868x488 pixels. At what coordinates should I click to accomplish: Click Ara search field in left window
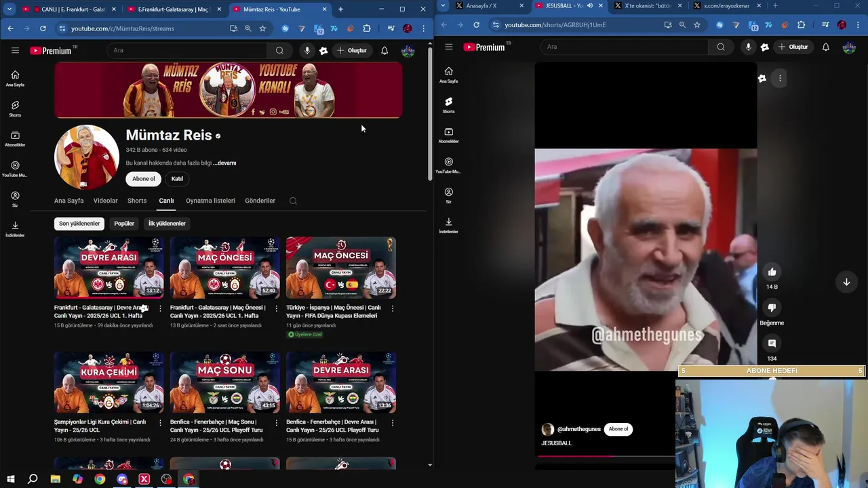pyautogui.click(x=186, y=50)
